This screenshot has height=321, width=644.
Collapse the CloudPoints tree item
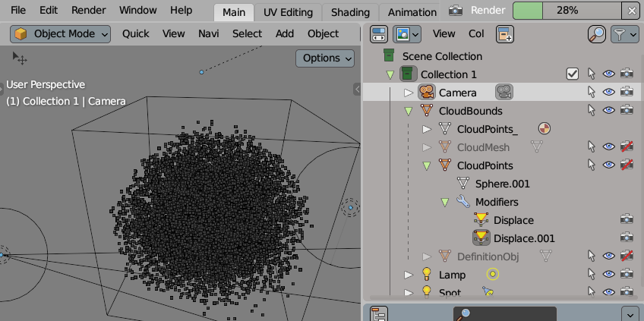point(426,165)
